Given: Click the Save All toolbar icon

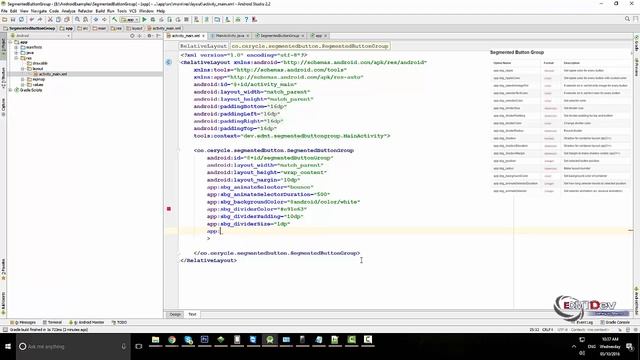Looking at the screenshot, I should pos(13,20).
